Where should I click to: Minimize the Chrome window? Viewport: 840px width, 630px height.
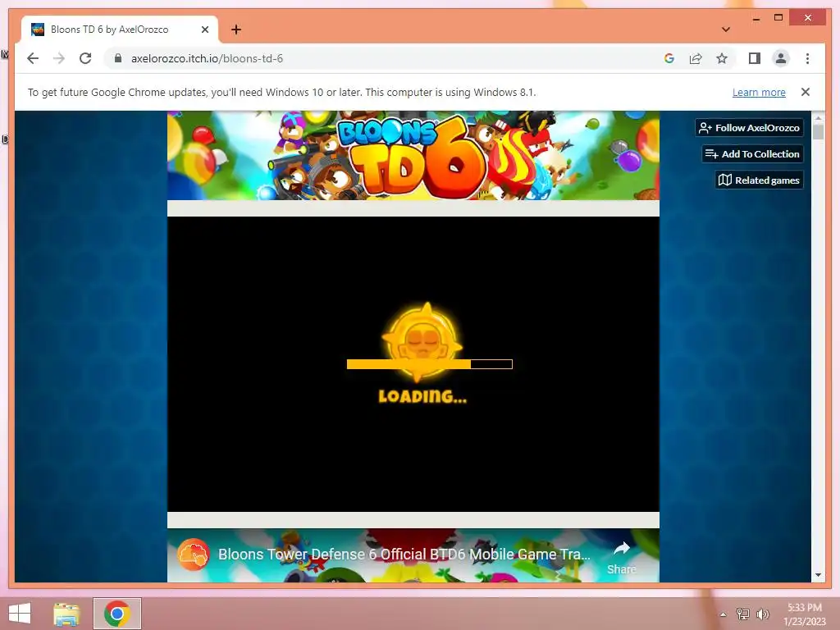(756, 18)
